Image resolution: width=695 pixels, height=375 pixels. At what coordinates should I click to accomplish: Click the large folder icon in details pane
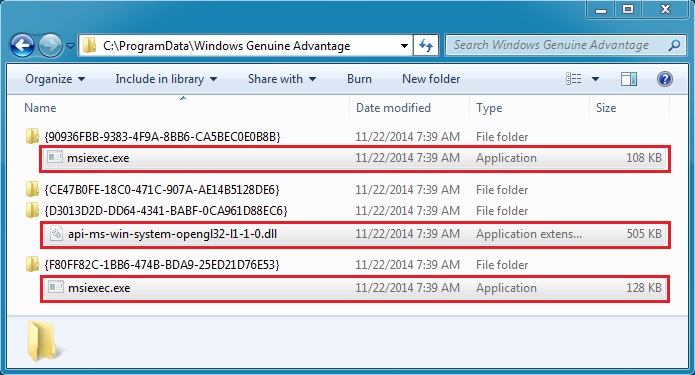pyautogui.click(x=44, y=341)
